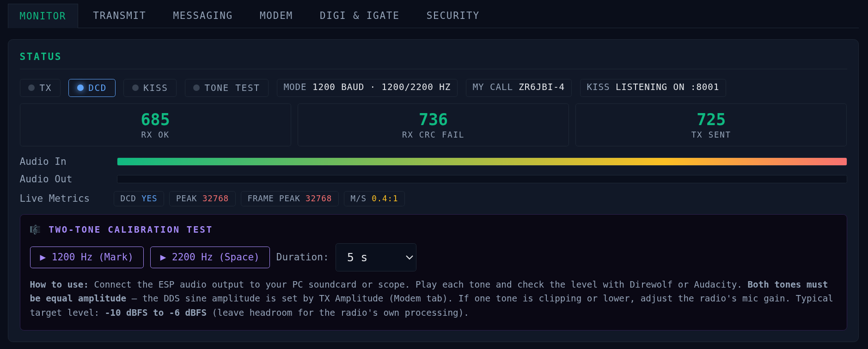Click the M/S 0.4:1 metric
This screenshot has height=349, width=868.
[x=374, y=199]
